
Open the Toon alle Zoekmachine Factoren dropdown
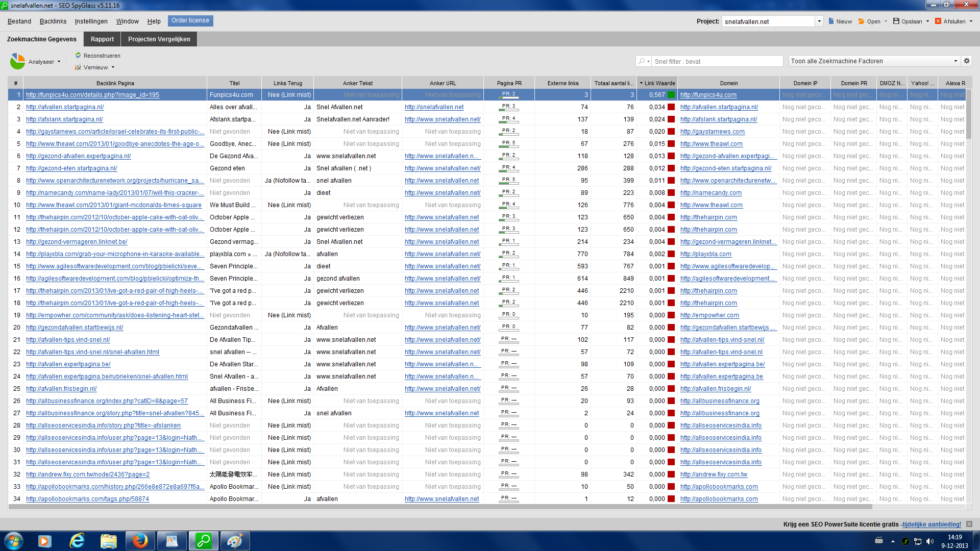[874, 61]
